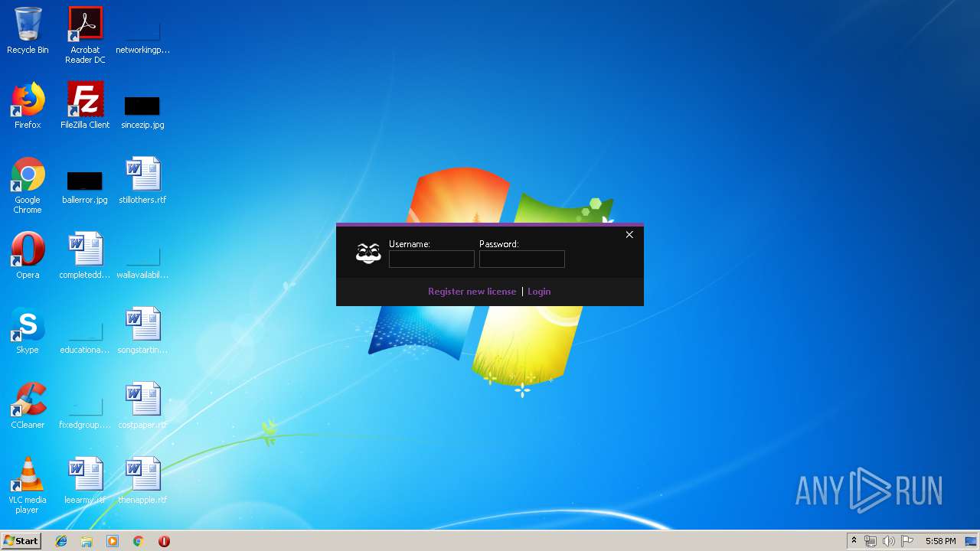Select costpaper.rtf document
The image size is (980, 551).
coord(142,406)
